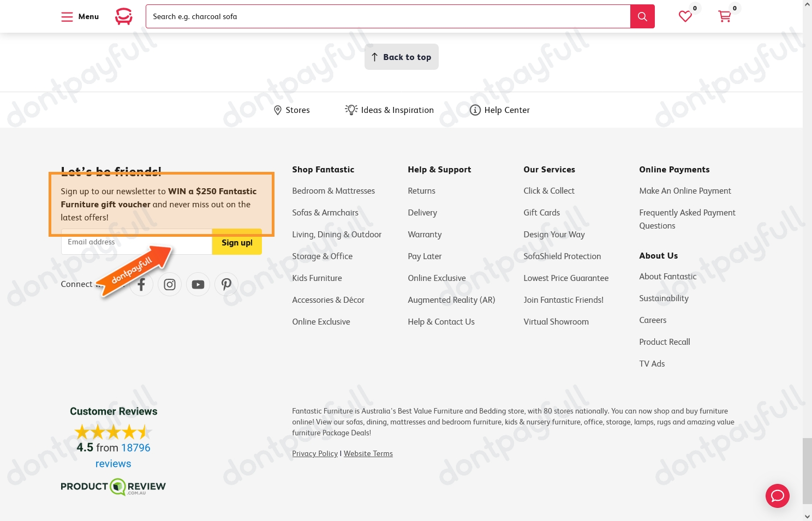Click the Help Center info icon
The image size is (812, 521).
pos(475,110)
